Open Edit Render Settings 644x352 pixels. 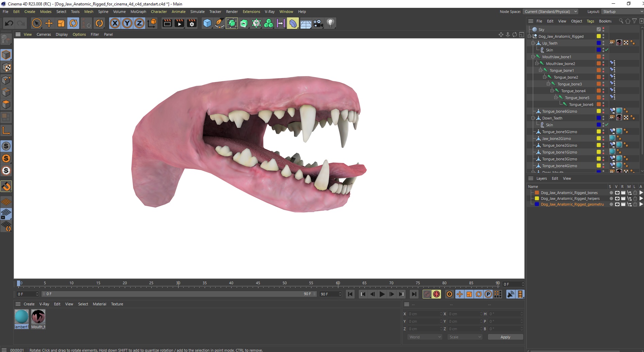192,23
